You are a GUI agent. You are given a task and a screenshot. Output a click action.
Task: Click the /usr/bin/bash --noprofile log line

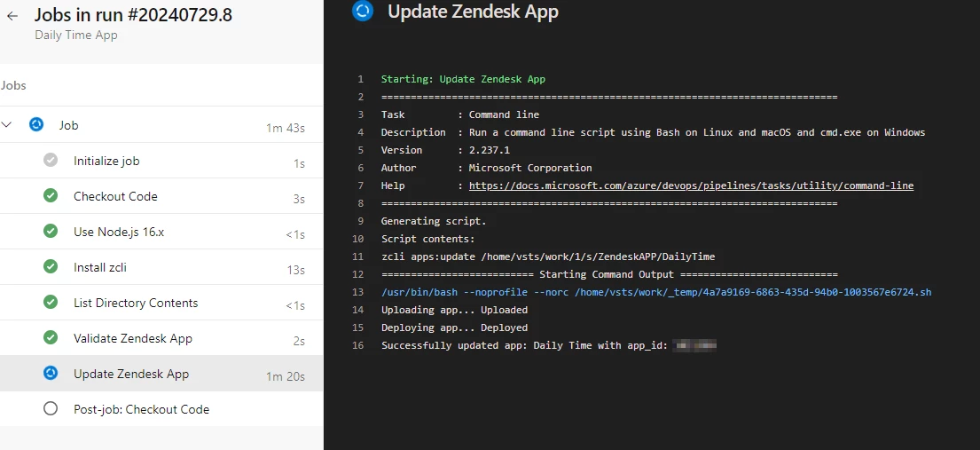coord(656,292)
